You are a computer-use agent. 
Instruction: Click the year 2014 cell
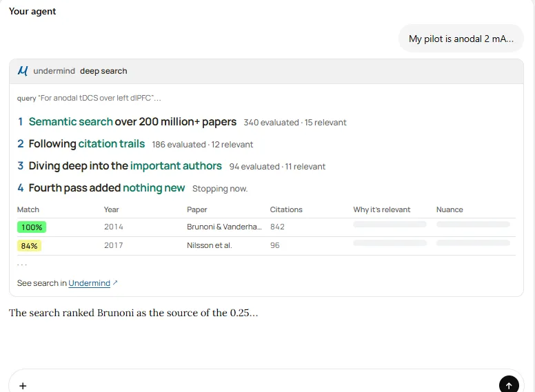(113, 227)
